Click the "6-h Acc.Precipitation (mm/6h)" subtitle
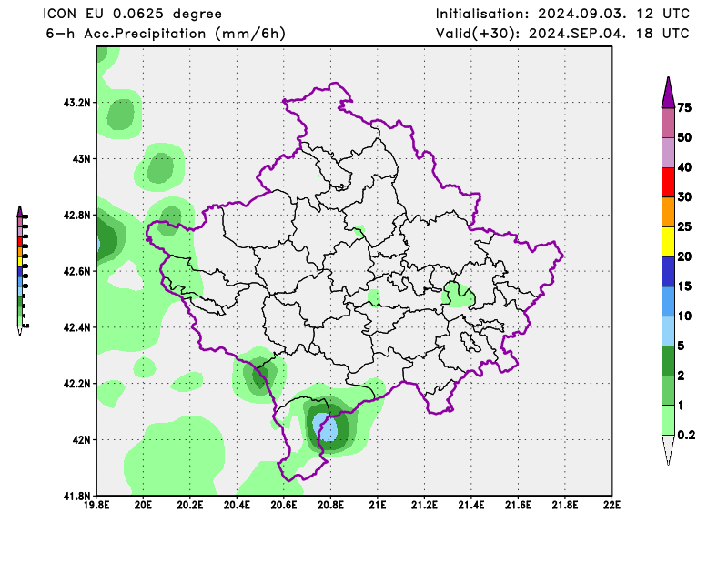This screenshot has height=562, width=728. pyautogui.click(x=166, y=34)
